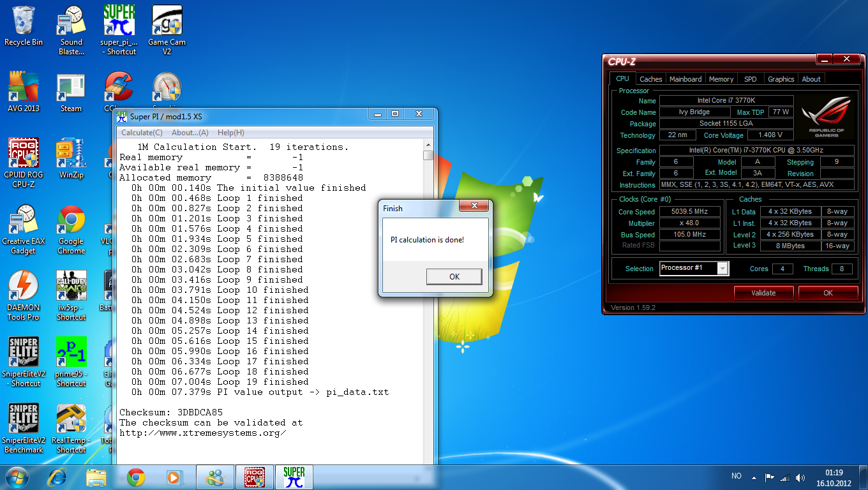Click the Bus Speed value 105.0 MHz

[689, 235]
